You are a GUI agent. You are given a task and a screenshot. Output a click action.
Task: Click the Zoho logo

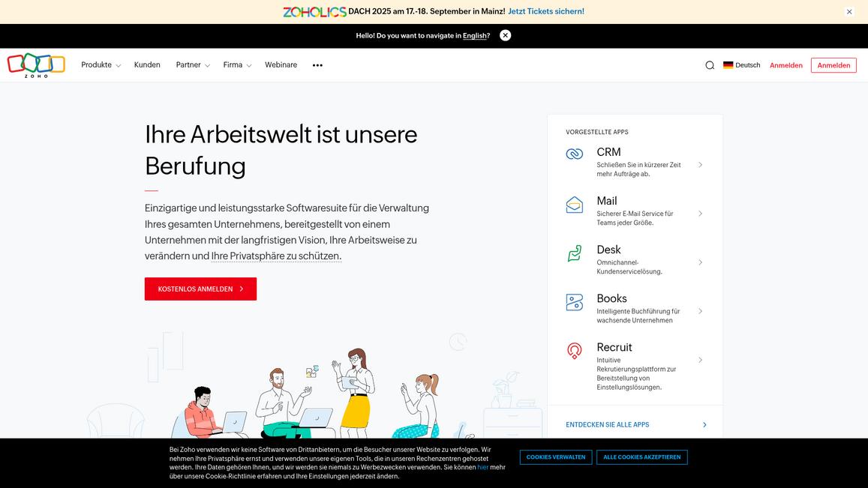[x=36, y=65]
